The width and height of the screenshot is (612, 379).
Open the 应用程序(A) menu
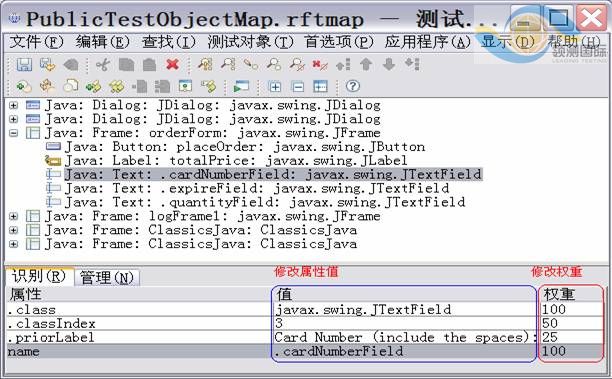coord(427,41)
